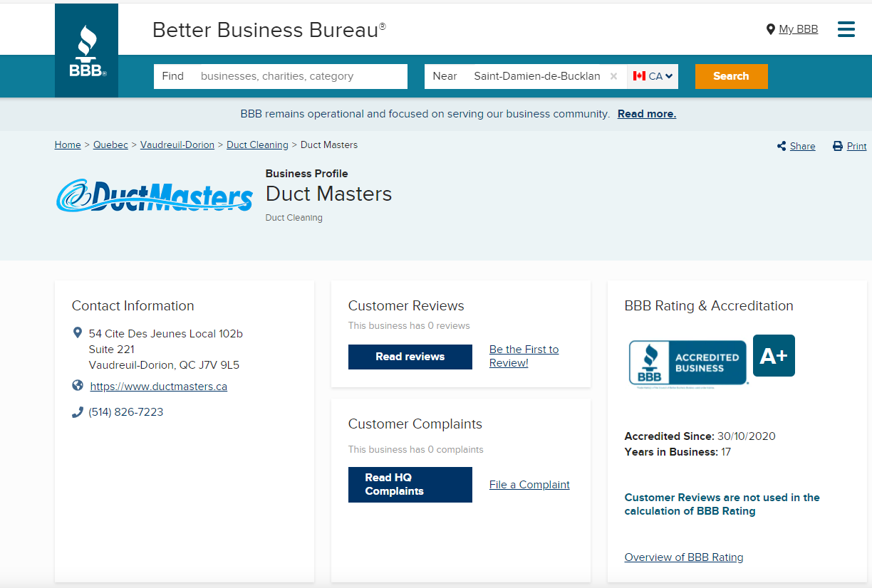The height and width of the screenshot is (588, 872).
Task: Click the Vaudreuil-Dorion, QC J7V 9L5 line
Action: [164, 365]
